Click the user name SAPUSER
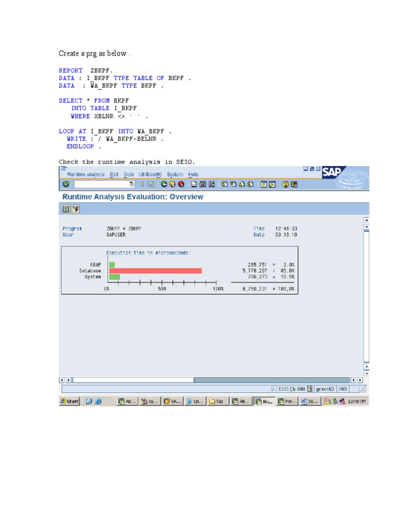 [x=116, y=234]
